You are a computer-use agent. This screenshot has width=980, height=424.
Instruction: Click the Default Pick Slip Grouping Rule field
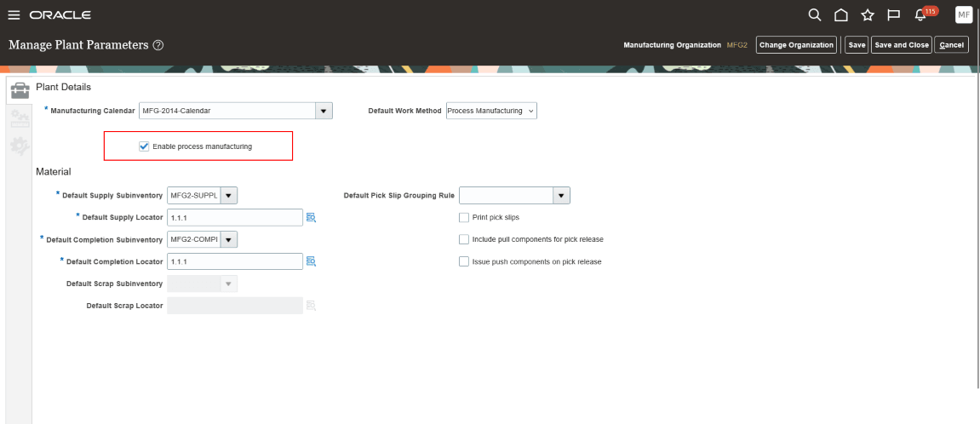coord(507,196)
